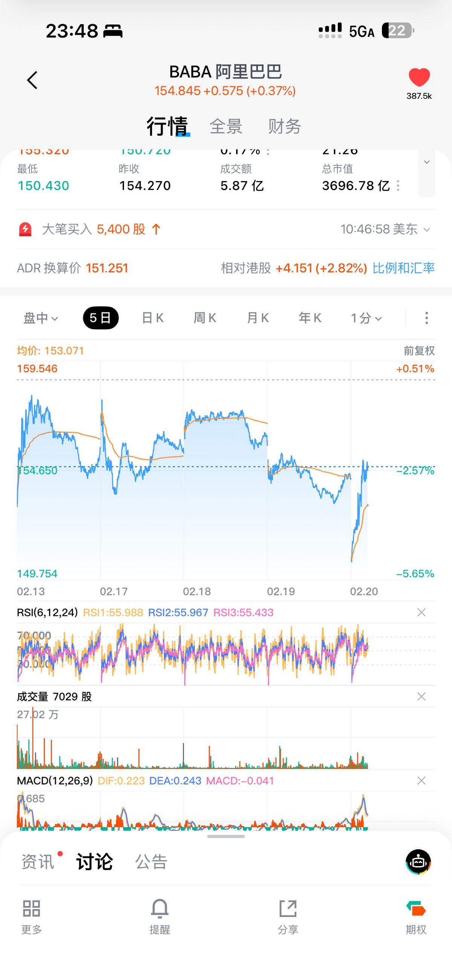
Task: Tap the back arrow icon
Action: (32, 80)
